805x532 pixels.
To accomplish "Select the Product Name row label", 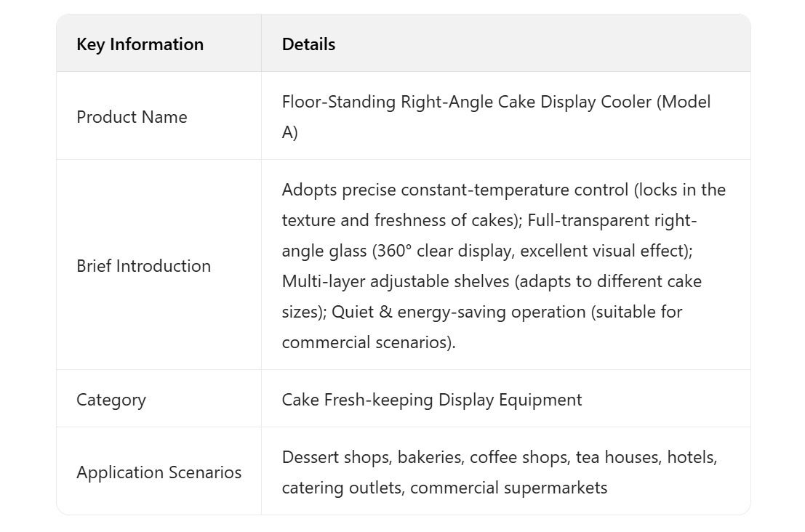I will [132, 117].
